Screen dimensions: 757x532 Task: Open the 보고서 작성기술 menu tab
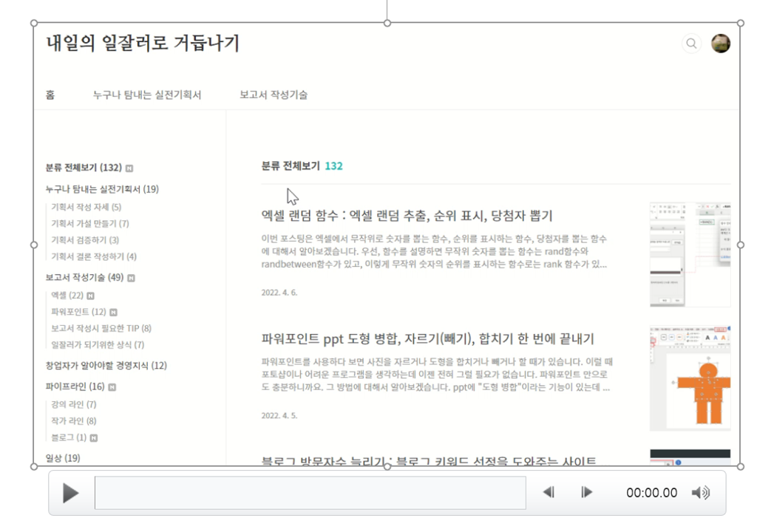point(274,95)
